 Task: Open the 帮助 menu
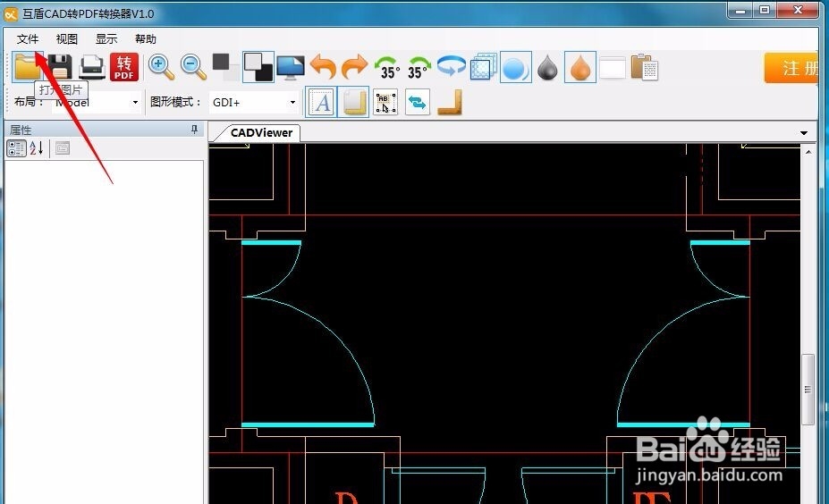146,39
